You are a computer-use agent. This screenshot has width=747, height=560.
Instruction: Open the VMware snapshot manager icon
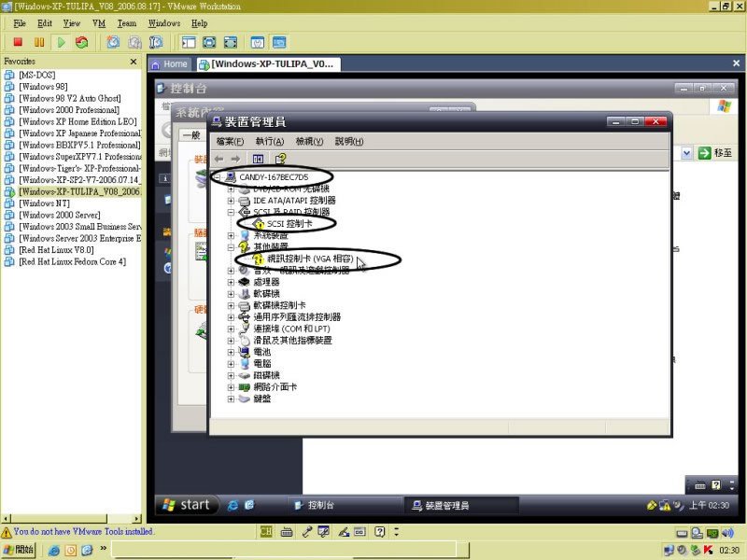tap(156, 42)
